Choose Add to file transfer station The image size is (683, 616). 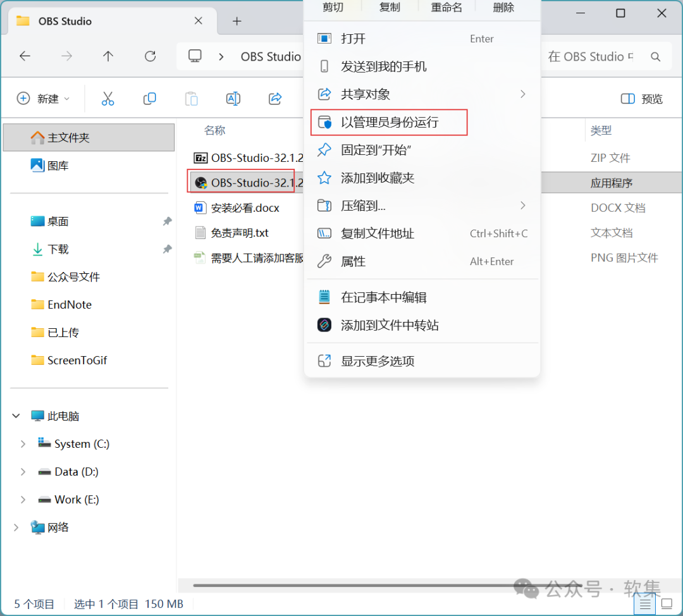(422, 325)
